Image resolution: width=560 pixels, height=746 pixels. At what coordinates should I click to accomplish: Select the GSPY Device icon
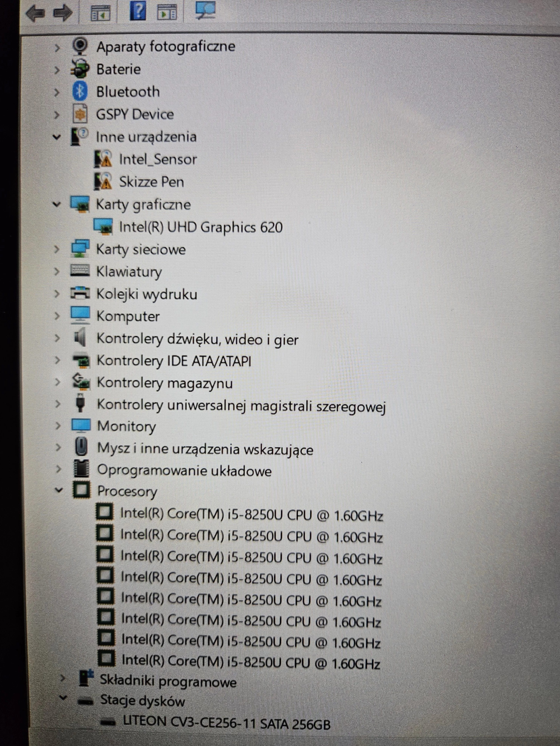click(80, 114)
